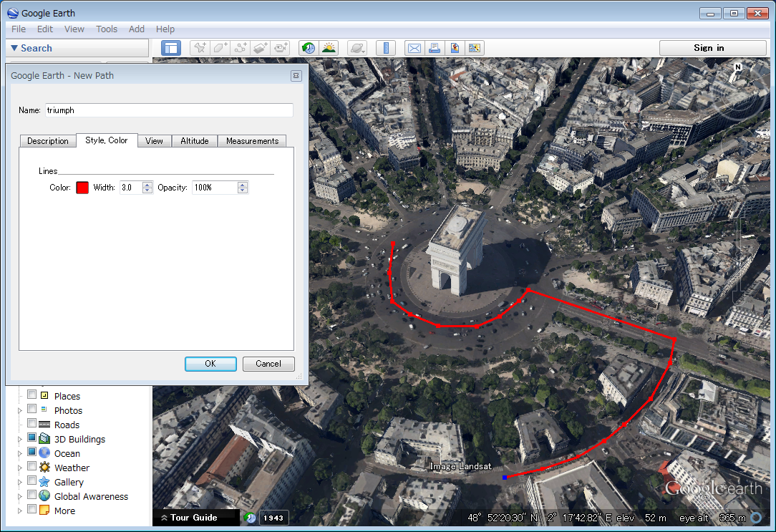776x532 pixels.
Task: Enable the Global Awareness checkbox
Action: pyautogui.click(x=32, y=495)
